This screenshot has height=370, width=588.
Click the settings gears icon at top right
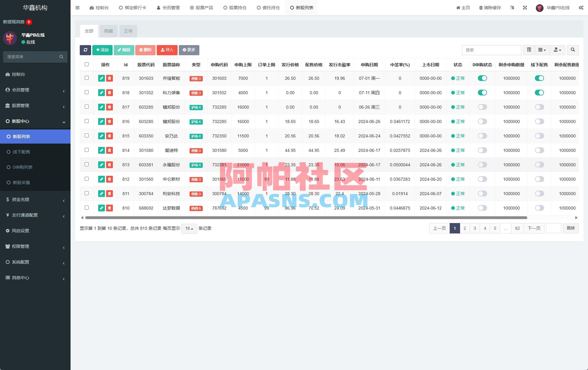pos(581,8)
